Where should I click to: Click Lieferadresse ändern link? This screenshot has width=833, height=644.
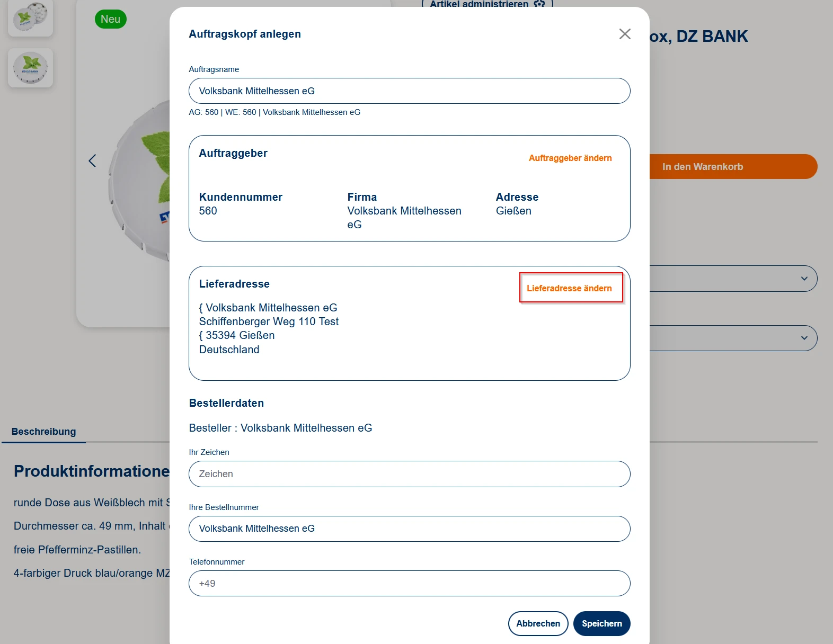pos(569,288)
